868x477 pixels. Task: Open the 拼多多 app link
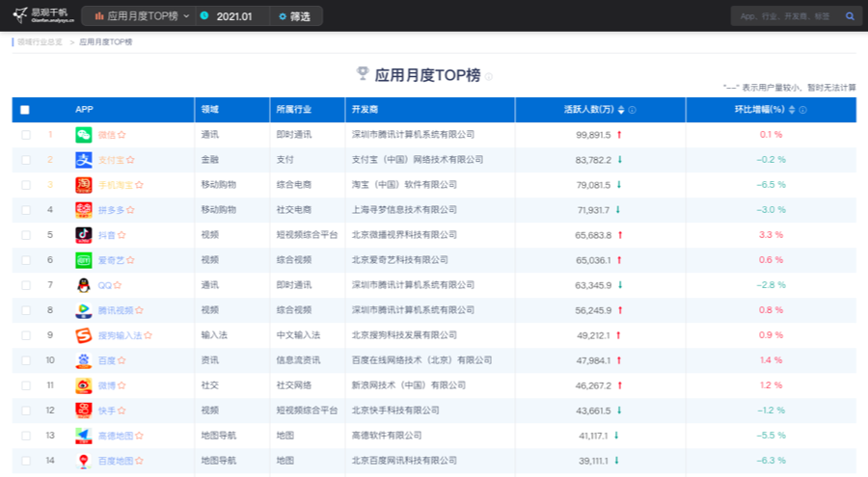coord(111,210)
